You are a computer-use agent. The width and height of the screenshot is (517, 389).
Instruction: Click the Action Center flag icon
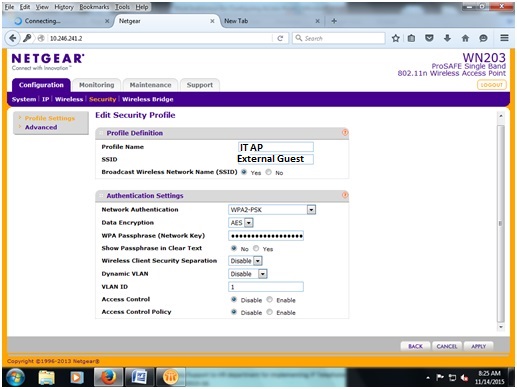click(x=440, y=378)
